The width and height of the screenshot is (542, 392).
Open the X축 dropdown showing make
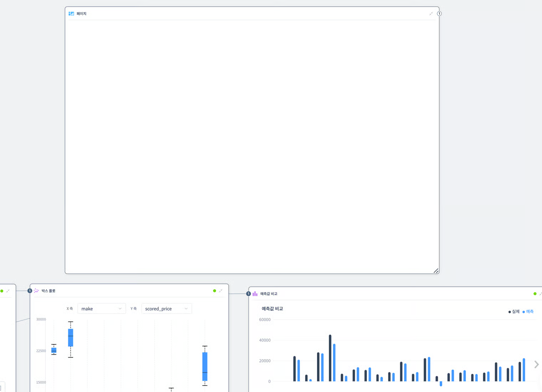tap(101, 309)
